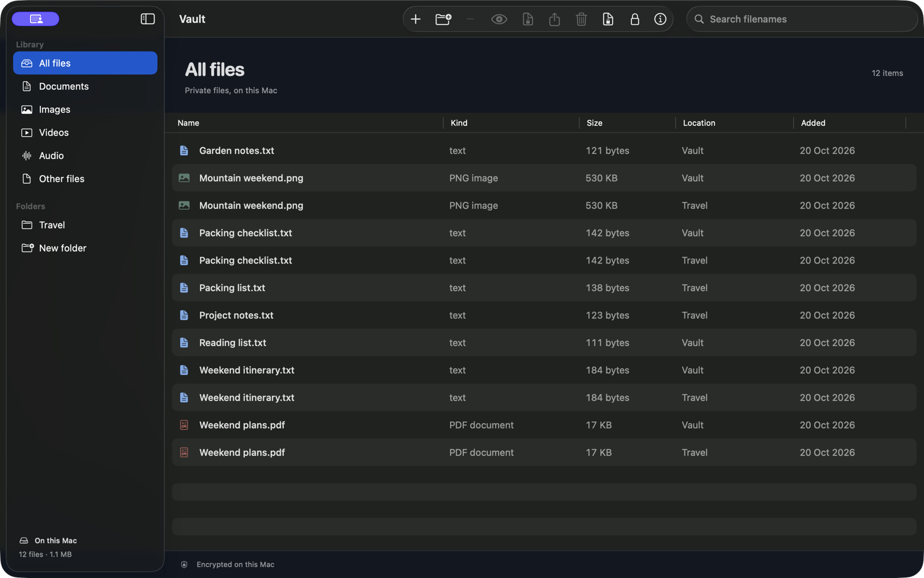Click the icon of Packing checklist.txt located in Travel
Image resolution: width=924 pixels, height=578 pixels.
(x=184, y=260)
